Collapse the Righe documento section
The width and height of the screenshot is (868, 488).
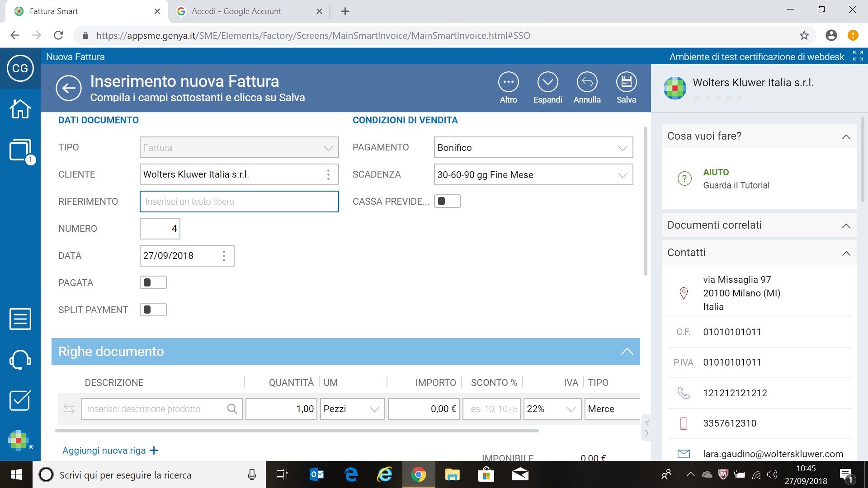tap(627, 352)
